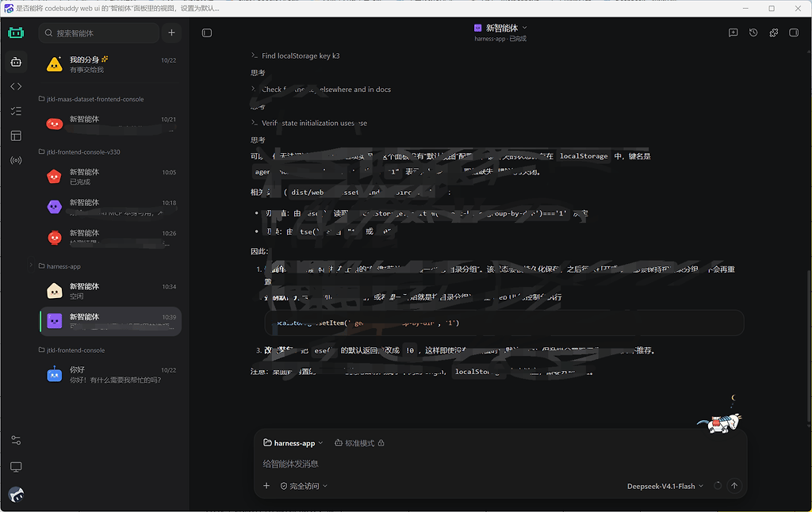The image size is (812, 512).
Task: Click the context usage ring indicator
Action: point(717,486)
